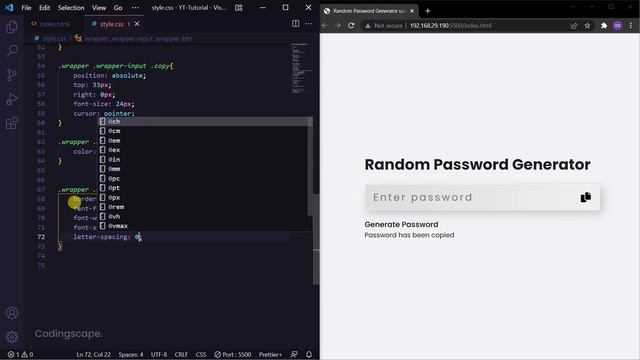Change encoding via UTF-8
640x360 pixels.
coord(159,354)
